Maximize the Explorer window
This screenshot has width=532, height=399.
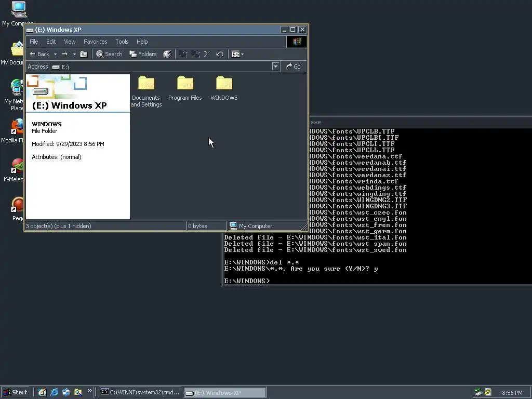pyautogui.click(x=292, y=30)
